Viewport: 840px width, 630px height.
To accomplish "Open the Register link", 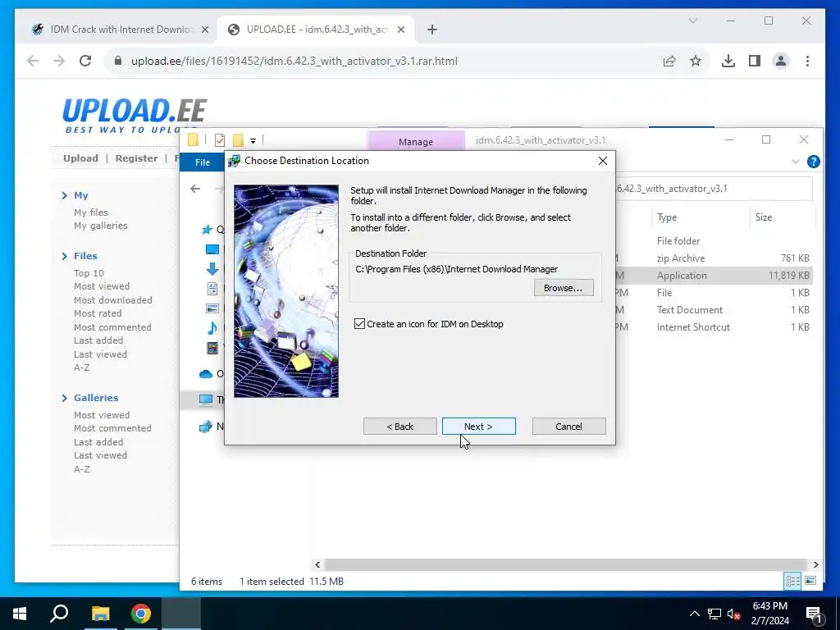I will [137, 158].
